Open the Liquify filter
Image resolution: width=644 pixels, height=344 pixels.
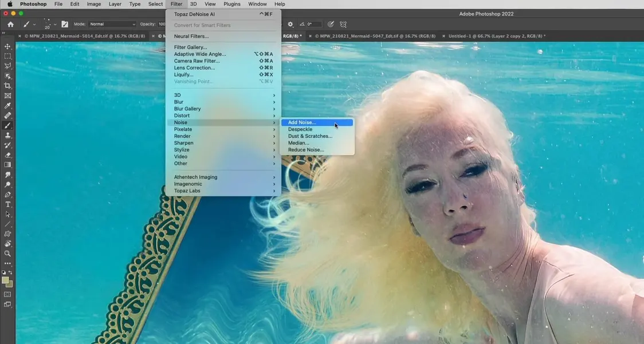224,75
